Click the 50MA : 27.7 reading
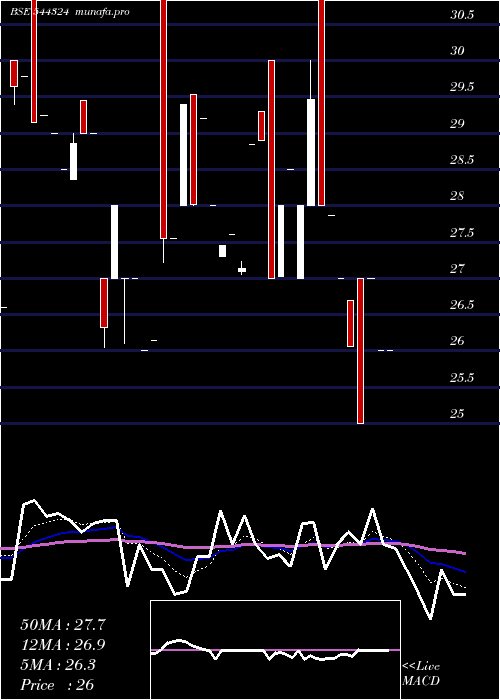 pos(63,625)
